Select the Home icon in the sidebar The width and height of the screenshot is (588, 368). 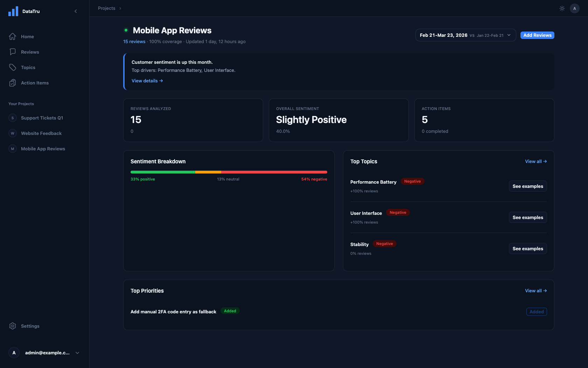(13, 36)
